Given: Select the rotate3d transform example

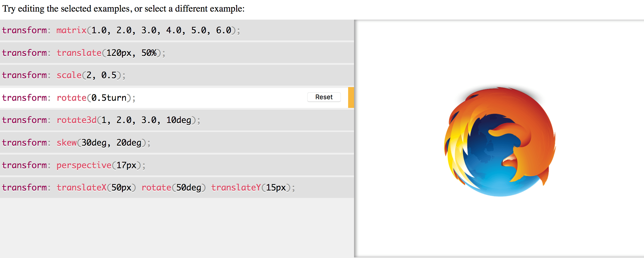Looking at the screenshot, I should (177, 120).
